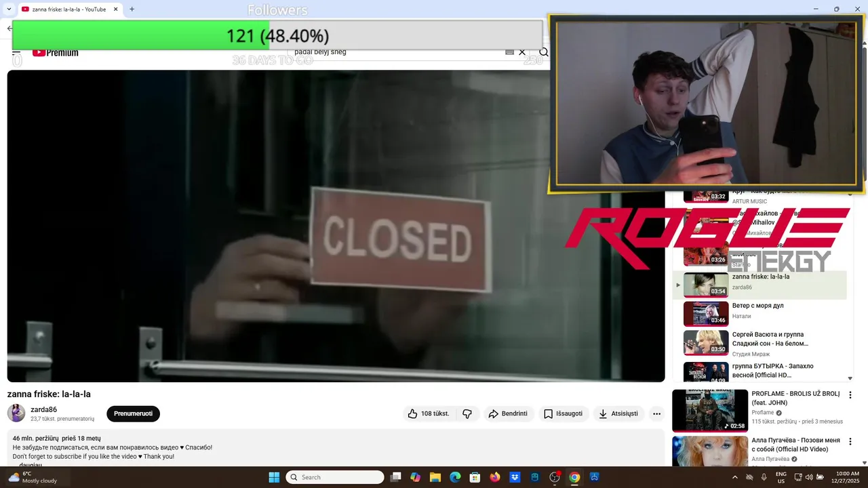Open the YouTube Premium home logo

click(56, 52)
